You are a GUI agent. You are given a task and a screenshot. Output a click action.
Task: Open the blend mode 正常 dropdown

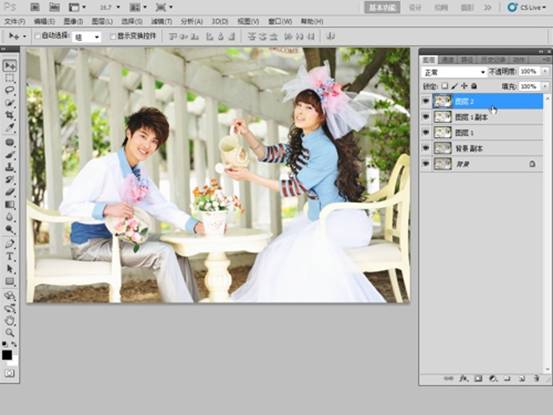point(454,72)
